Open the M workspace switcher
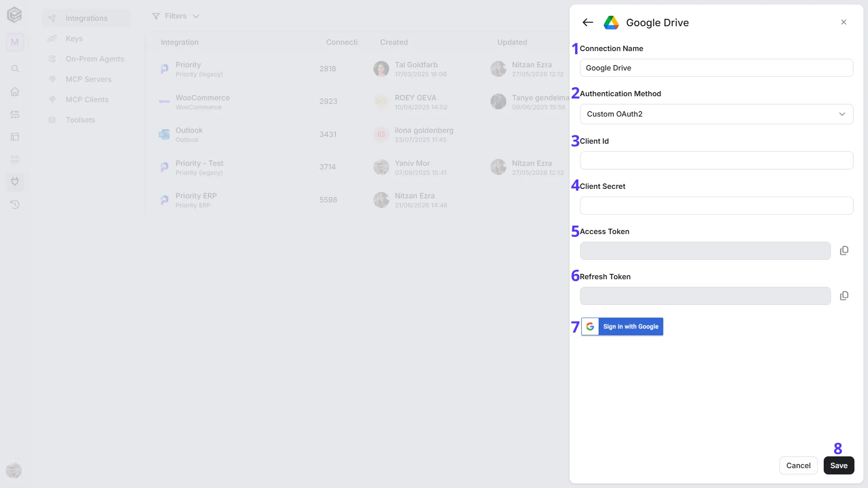 pyautogui.click(x=15, y=42)
